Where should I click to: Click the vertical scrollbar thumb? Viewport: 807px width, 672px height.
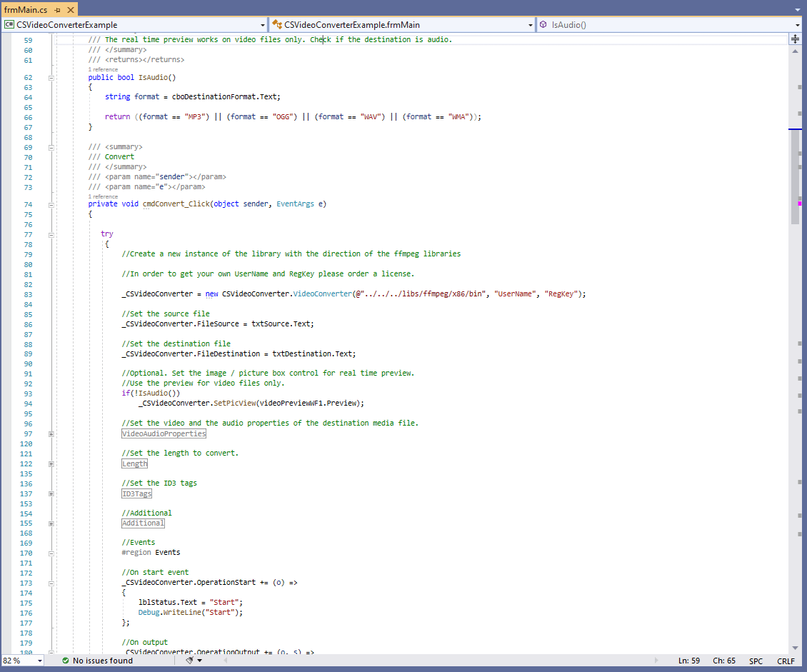[x=795, y=176]
